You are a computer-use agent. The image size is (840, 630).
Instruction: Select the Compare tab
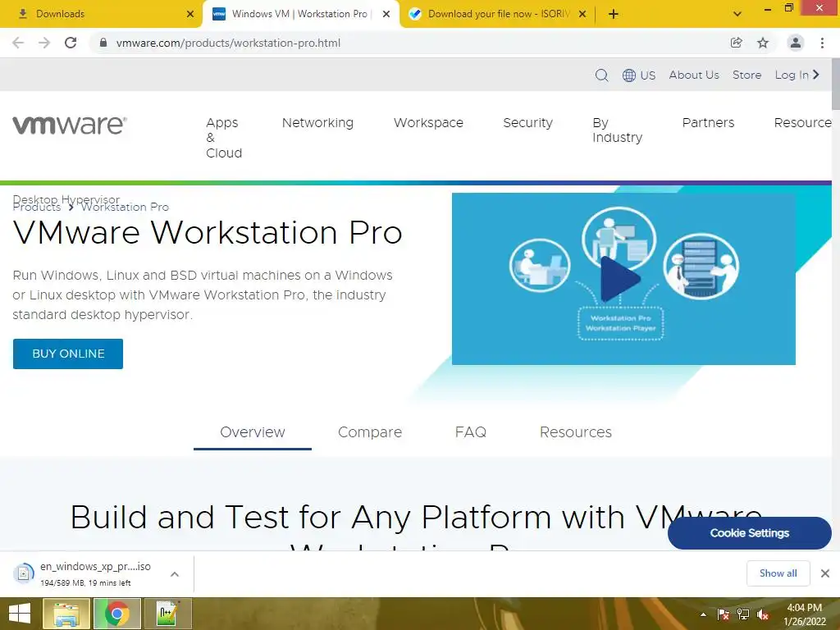[x=370, y=431]
